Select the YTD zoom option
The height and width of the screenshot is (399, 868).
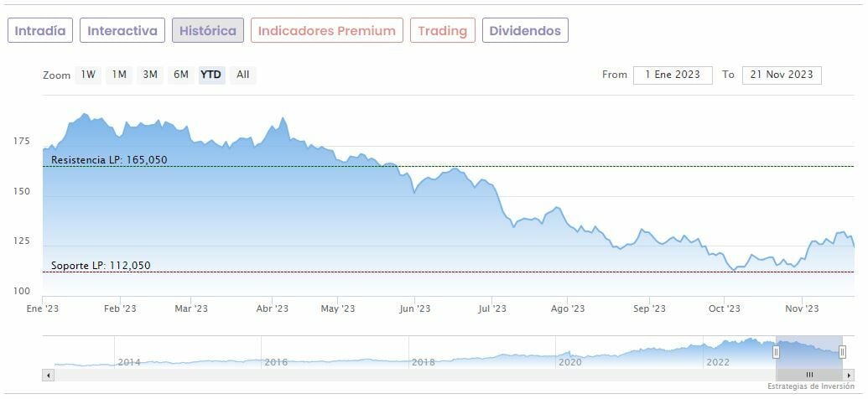coord(211,75)
